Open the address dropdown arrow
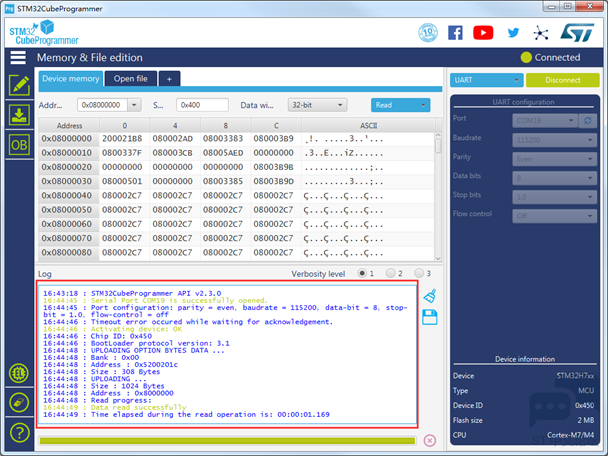Screen dimensions: 608x456 (134, 105)
